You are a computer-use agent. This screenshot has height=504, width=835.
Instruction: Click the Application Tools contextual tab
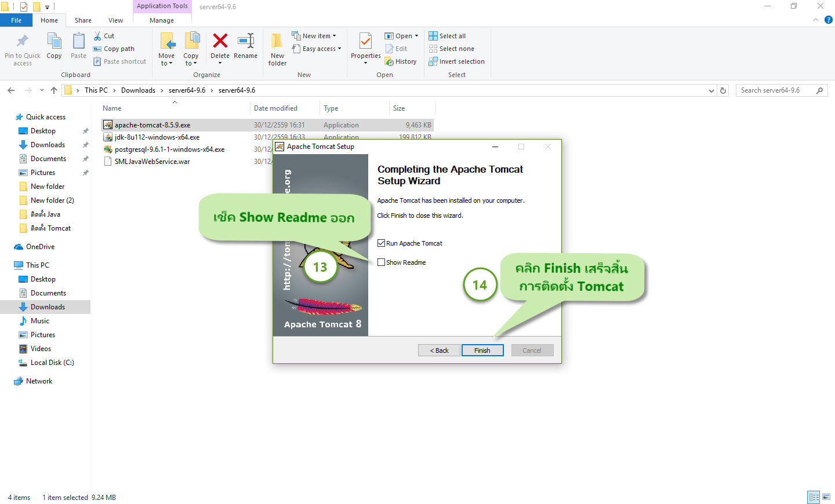162,6
